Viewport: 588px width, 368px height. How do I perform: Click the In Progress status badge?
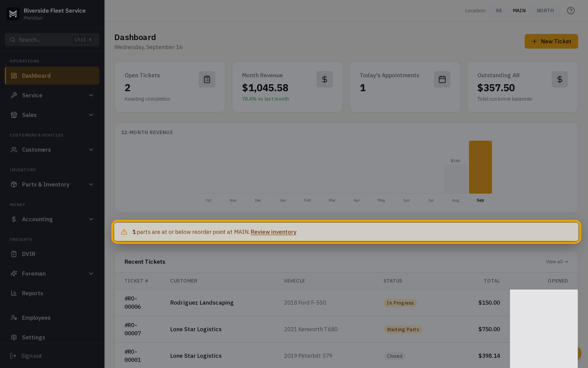pos(400,303)
